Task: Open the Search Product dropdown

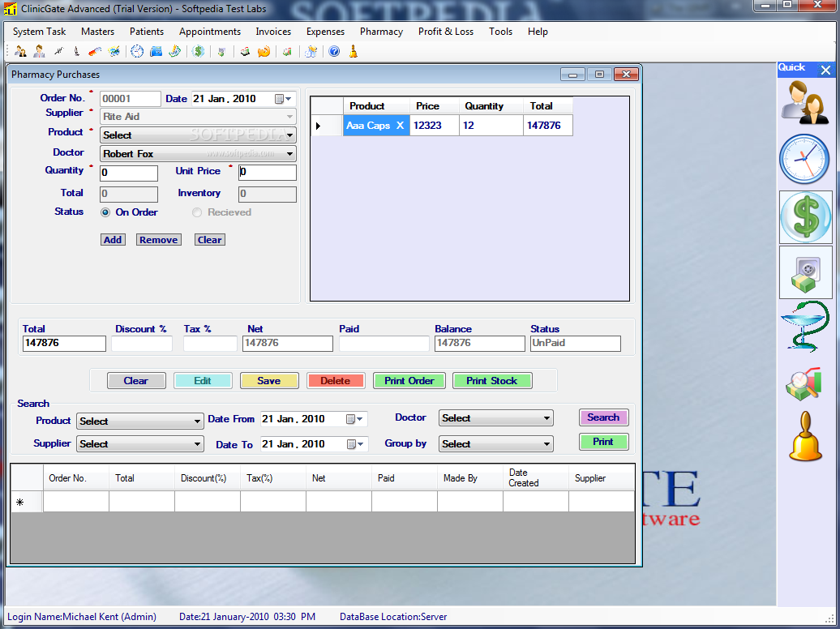Action: click(197, 421)
